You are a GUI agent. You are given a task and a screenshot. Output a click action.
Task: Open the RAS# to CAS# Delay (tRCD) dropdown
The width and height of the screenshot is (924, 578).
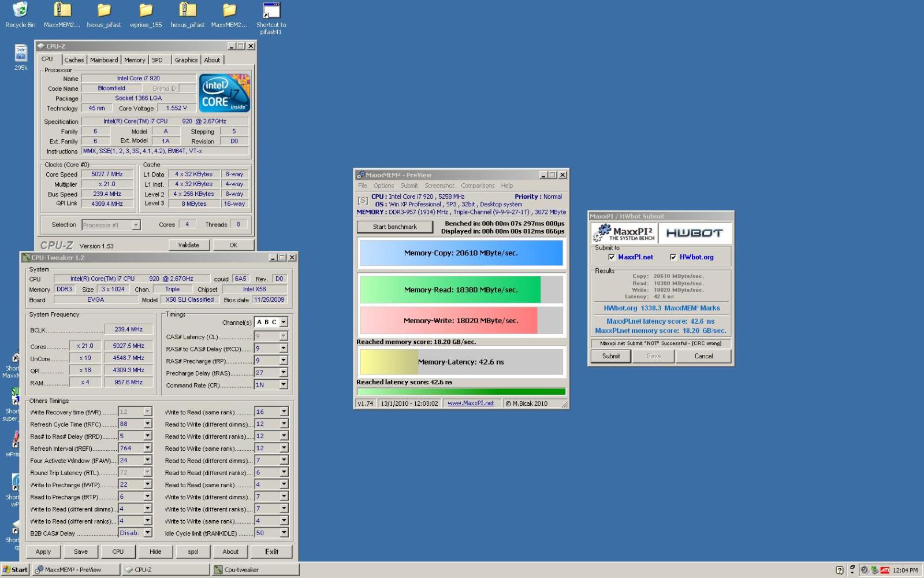[284, 349]
